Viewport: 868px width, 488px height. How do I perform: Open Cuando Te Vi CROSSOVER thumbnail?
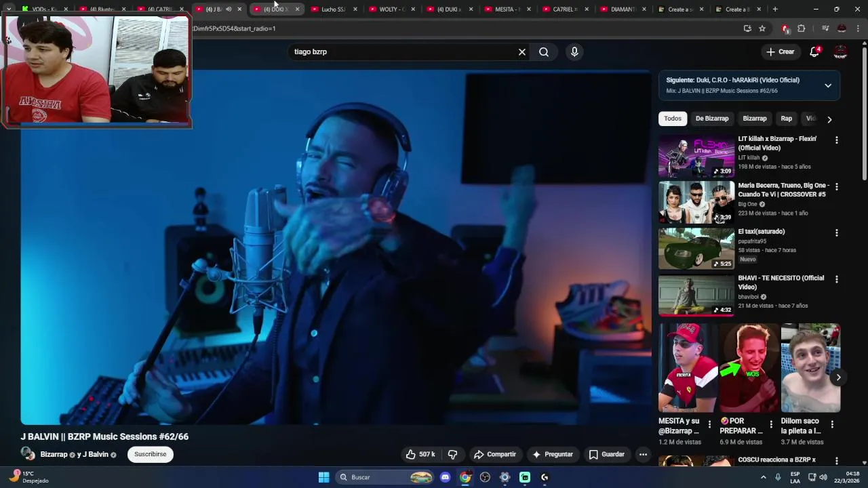(x=696, y=202)
